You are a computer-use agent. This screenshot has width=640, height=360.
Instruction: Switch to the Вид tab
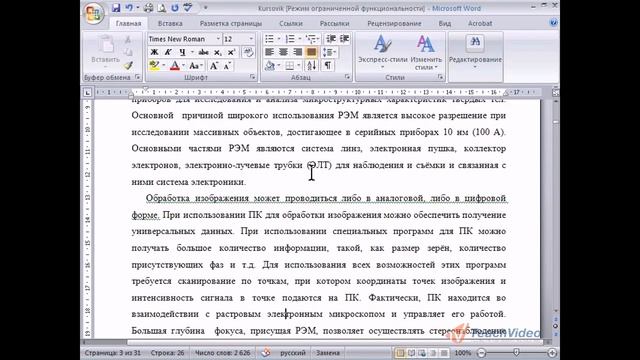444,24
